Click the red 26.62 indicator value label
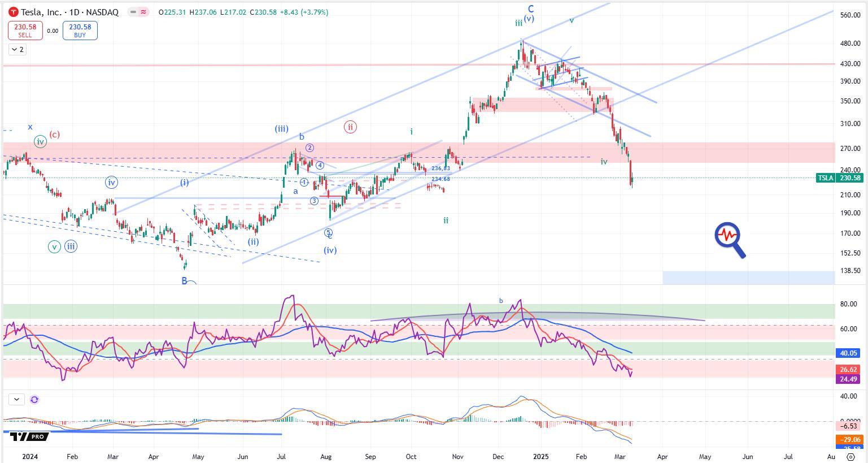868x463 pixels. (x=849, y=370)
